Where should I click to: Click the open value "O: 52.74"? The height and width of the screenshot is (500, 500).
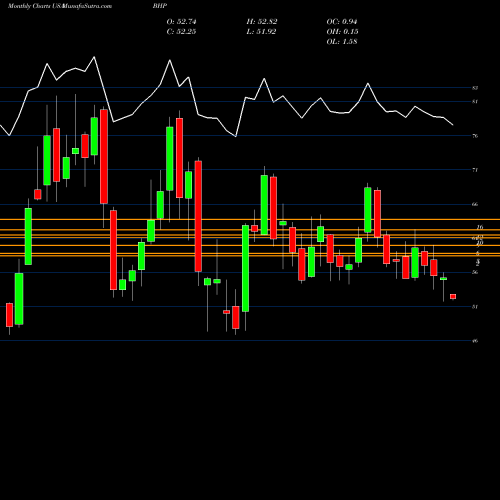tap(182, 22)
